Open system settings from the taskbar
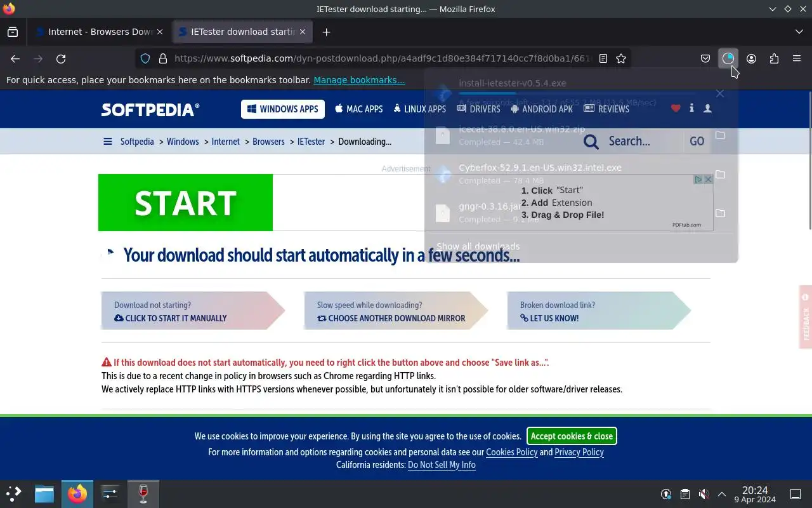The image size is (812, 508). coord(110,494)
